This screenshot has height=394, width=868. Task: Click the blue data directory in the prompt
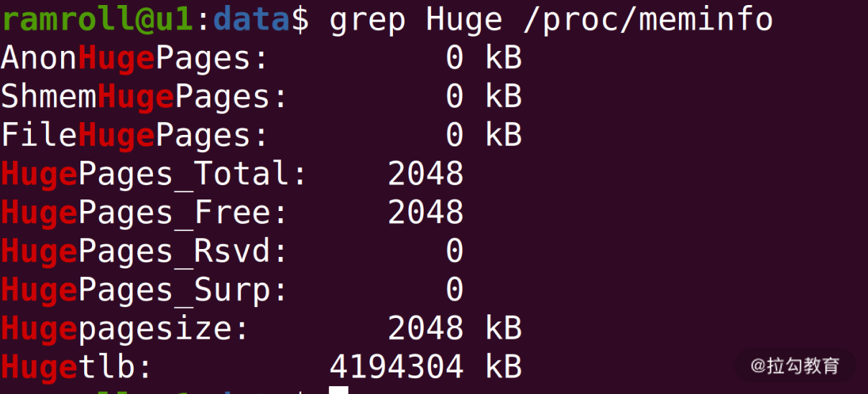click(251, 19)
